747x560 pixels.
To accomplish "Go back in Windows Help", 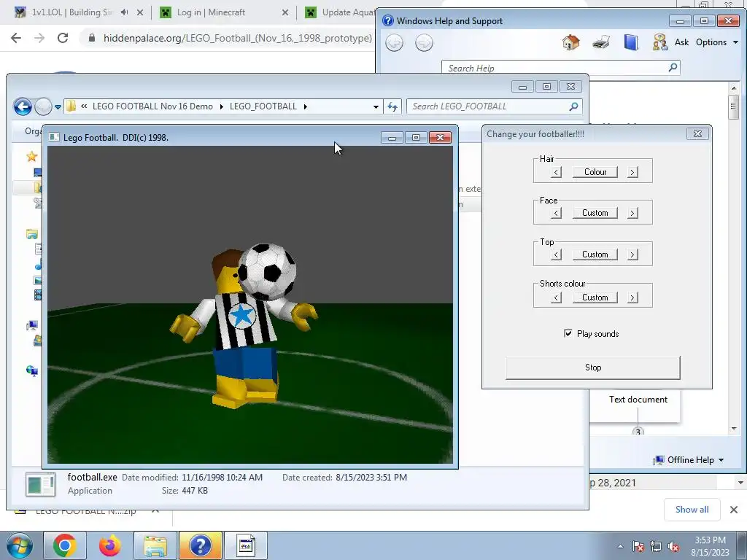I will click(x=394, y=43).
